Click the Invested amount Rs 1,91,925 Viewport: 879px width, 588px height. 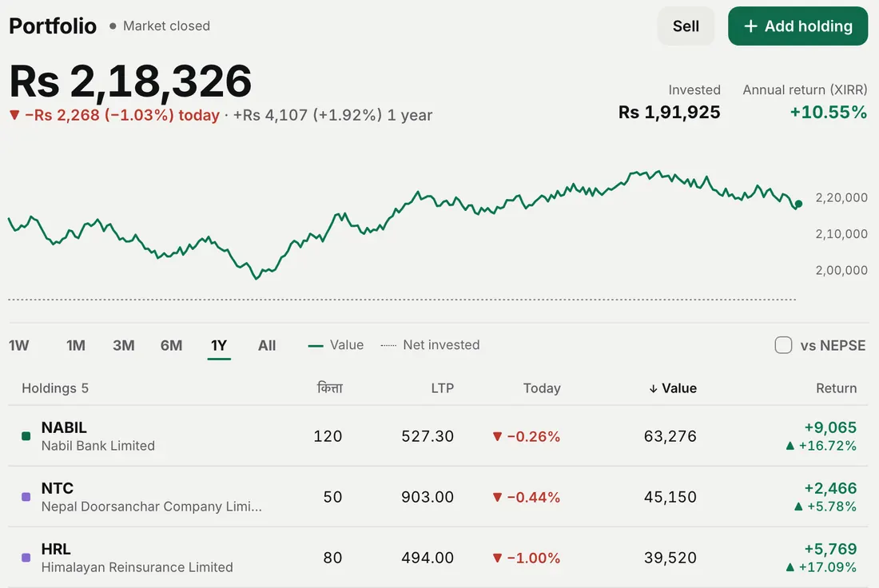point(670,112)
